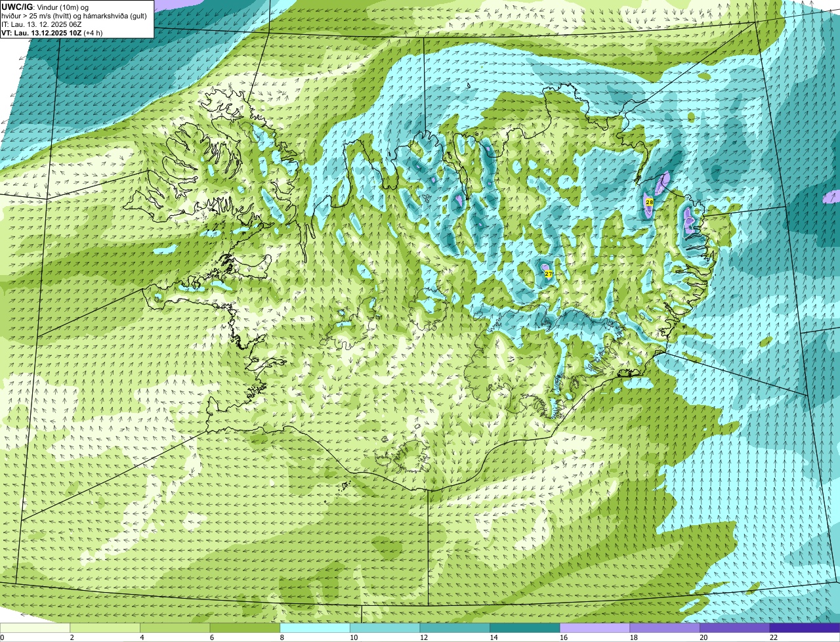Click the legend scale label '10'
840x642 pixels.
coord(354,637)
